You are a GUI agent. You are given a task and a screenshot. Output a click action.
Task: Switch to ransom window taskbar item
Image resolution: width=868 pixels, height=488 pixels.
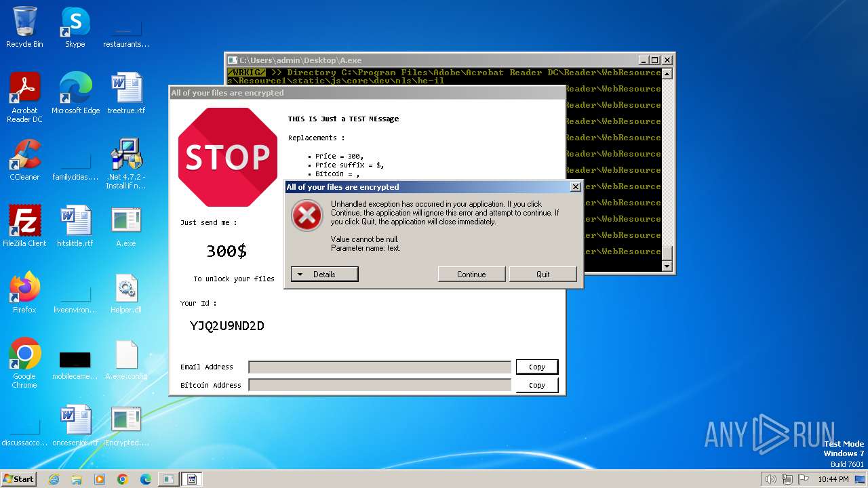tap(192, 479)
